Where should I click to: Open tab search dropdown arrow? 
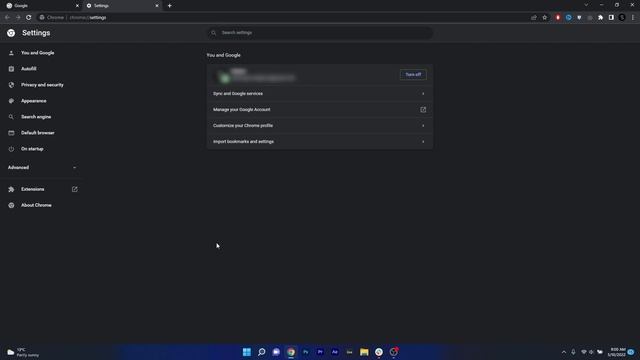point(586,5)
